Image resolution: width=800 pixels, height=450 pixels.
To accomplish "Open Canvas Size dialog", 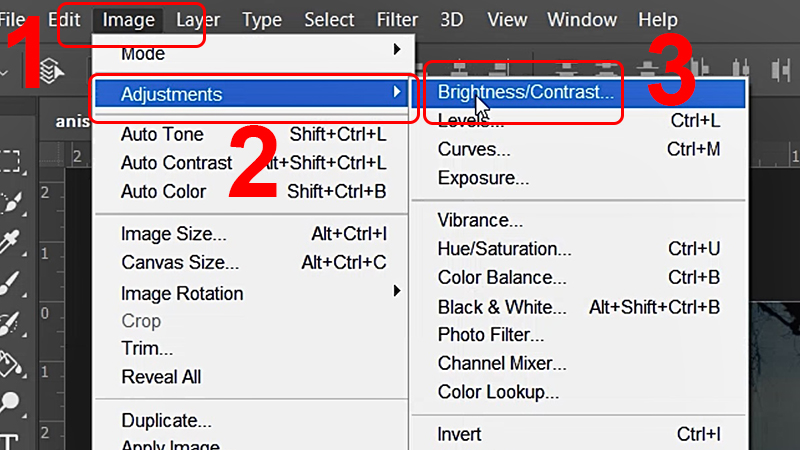I will coord(180,263).
